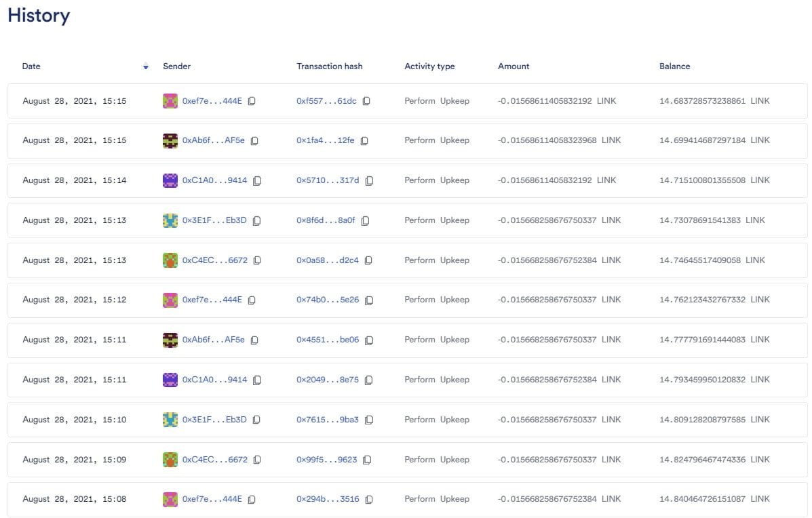The image size is (812, 518).
Task: Copy sender address 0xAb6f...AF5e
Action: tap(254, 140)
